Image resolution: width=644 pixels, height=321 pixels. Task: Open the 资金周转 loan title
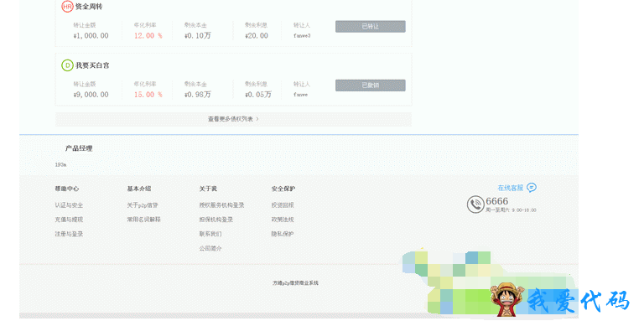89,7
